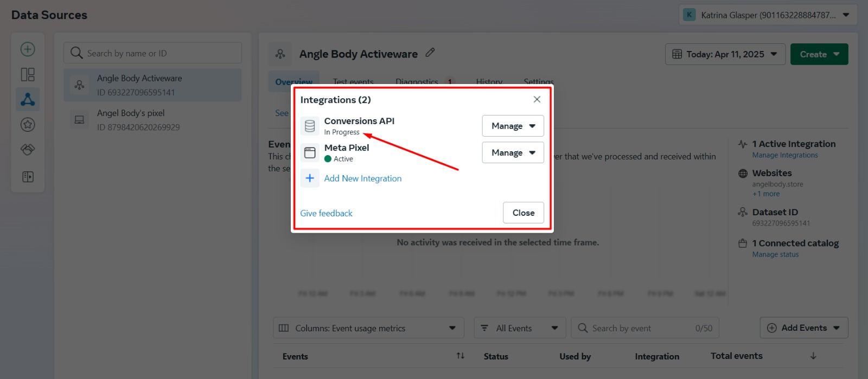Switch to the Test events tab

click(x=353, y=82)
